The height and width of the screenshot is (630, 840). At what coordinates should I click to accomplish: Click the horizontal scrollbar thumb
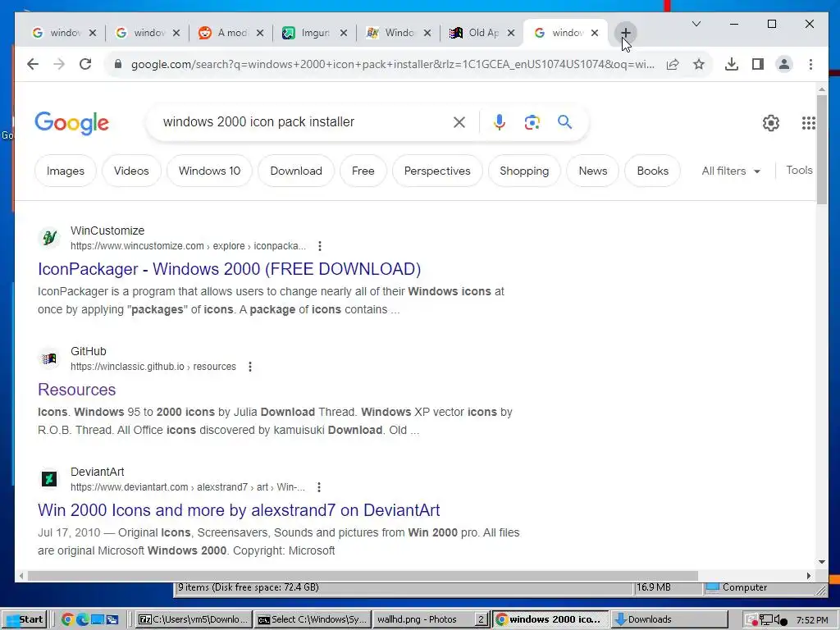tap(363, 576)
